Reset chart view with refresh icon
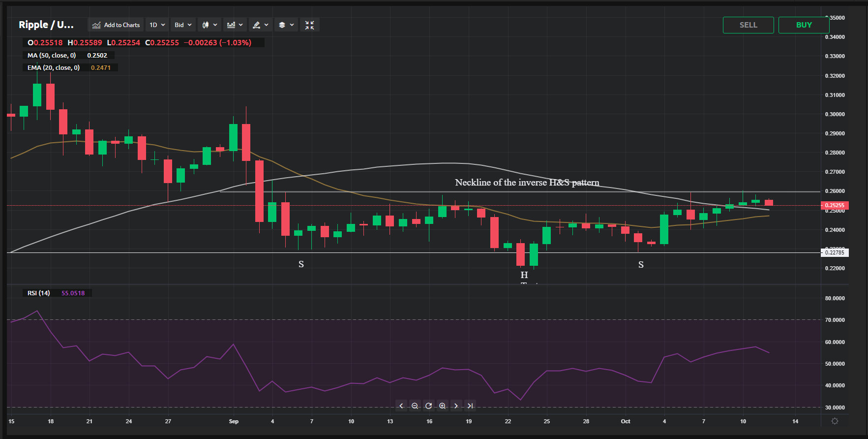868x439 pixels. pyautogui.click(x=429, y=406)
